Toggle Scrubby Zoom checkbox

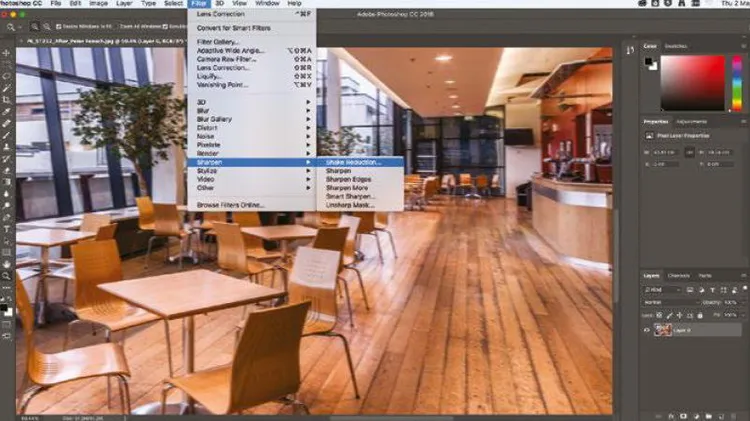[x=165, y=27]
